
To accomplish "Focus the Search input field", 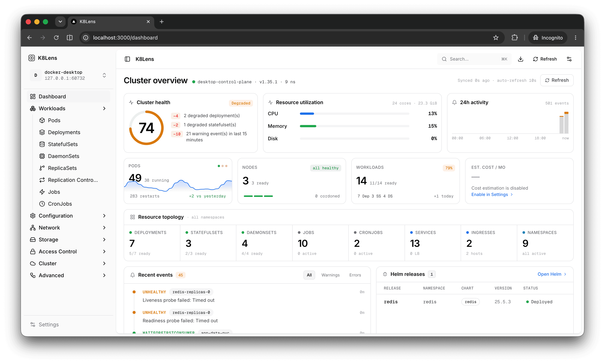I will click(x=474, y=59).
